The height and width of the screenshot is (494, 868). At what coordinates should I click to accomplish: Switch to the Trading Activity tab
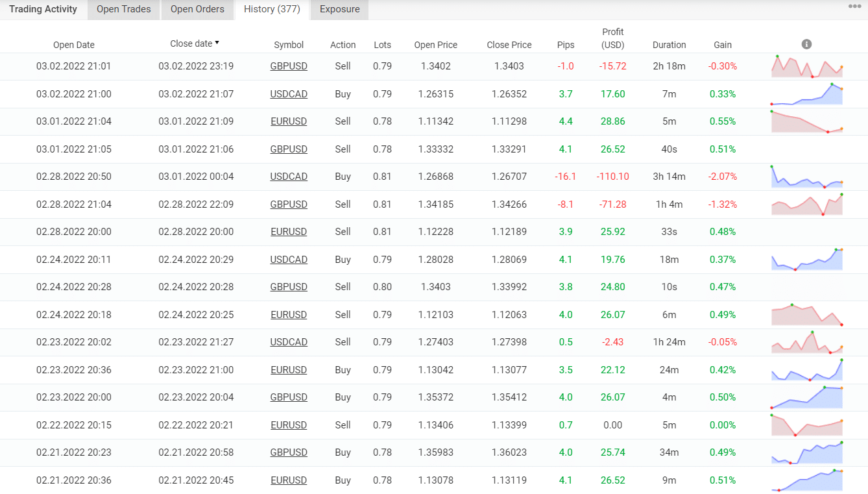point(43,9)
